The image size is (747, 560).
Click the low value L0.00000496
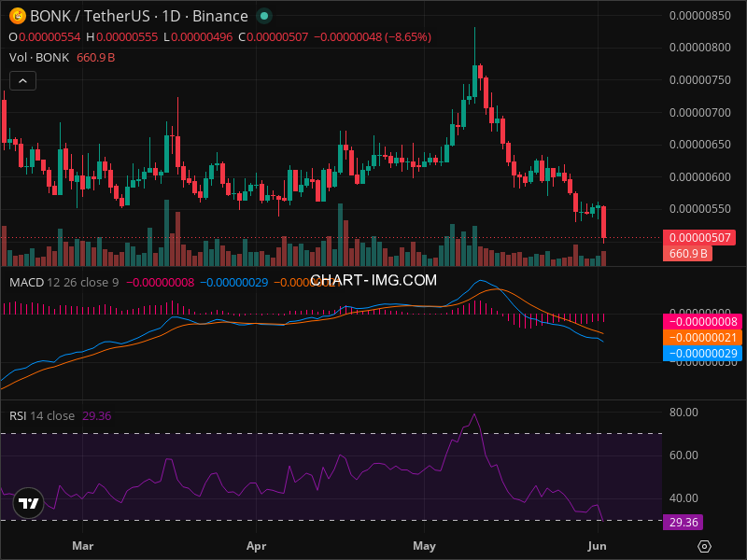click(x=198, y=37)
